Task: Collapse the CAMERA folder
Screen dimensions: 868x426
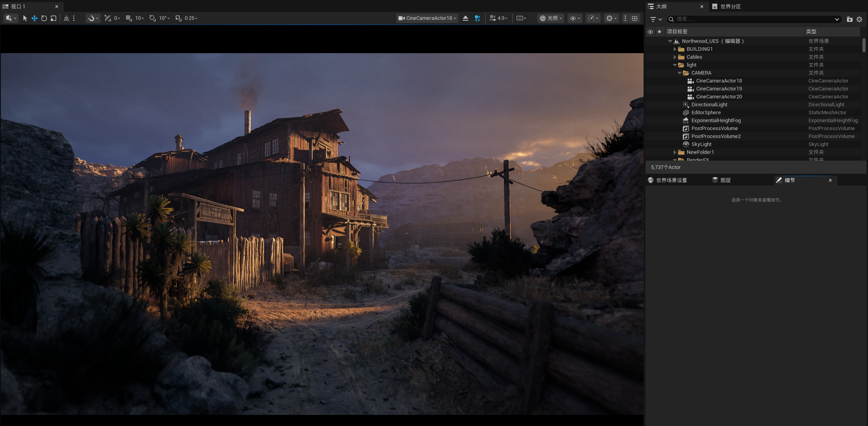Action: [x=680, y=73]
